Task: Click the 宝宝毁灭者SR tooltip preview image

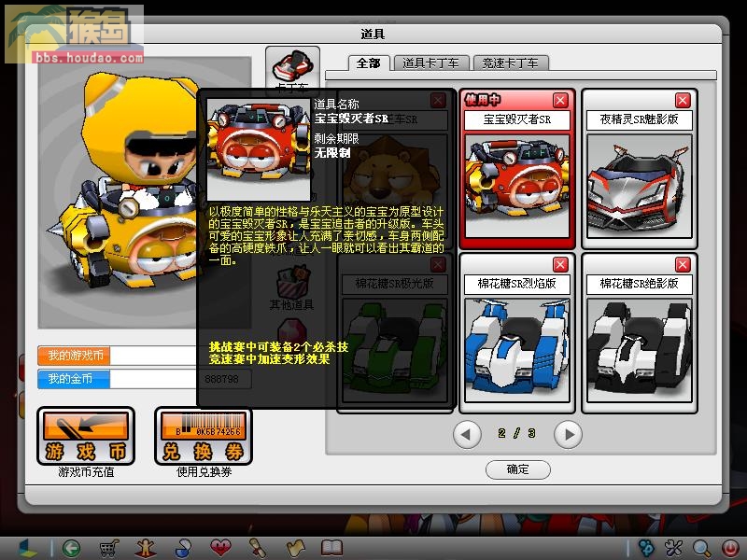Action: coord(259,150)
